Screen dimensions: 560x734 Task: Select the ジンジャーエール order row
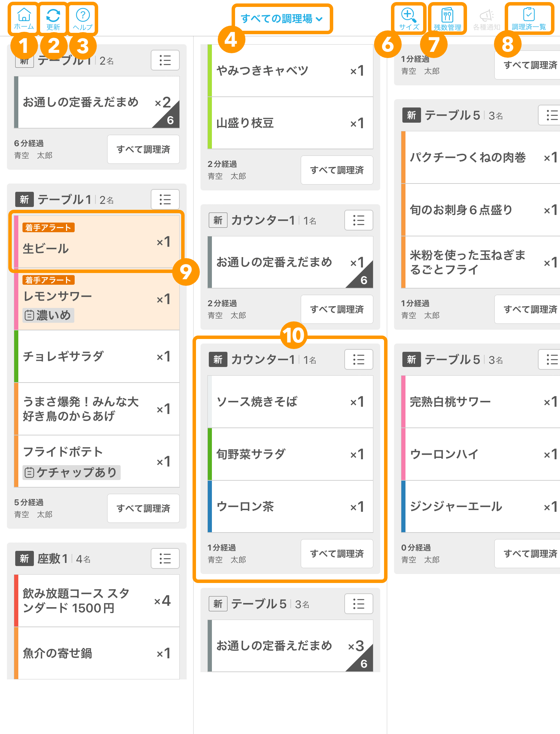(x=480, y=507)
